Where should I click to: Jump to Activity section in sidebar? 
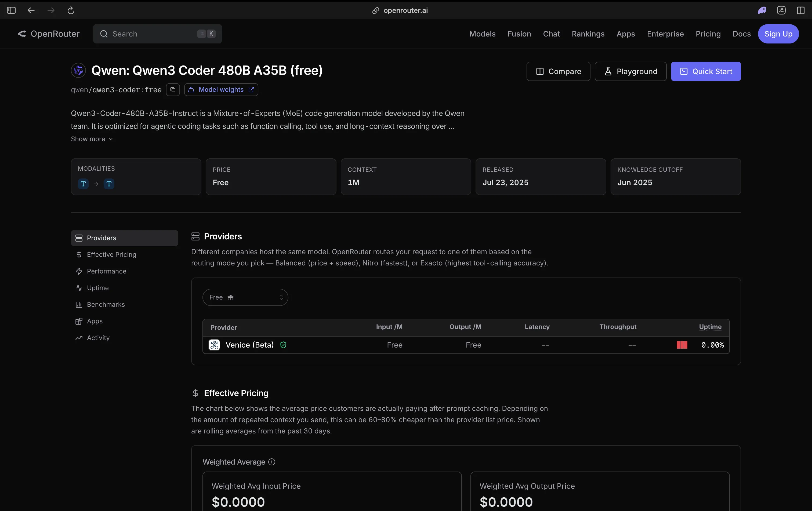(124, 338)
